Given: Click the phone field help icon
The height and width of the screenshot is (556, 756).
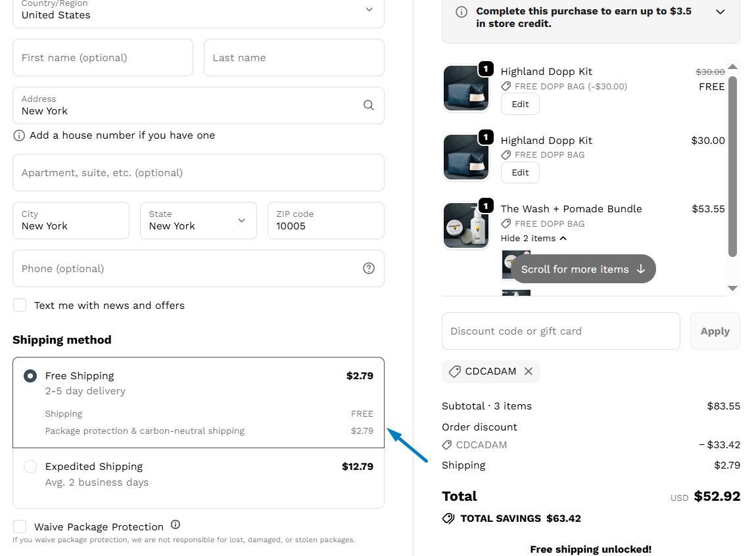Looking at the screenshot, I should (x=369, y=268).
